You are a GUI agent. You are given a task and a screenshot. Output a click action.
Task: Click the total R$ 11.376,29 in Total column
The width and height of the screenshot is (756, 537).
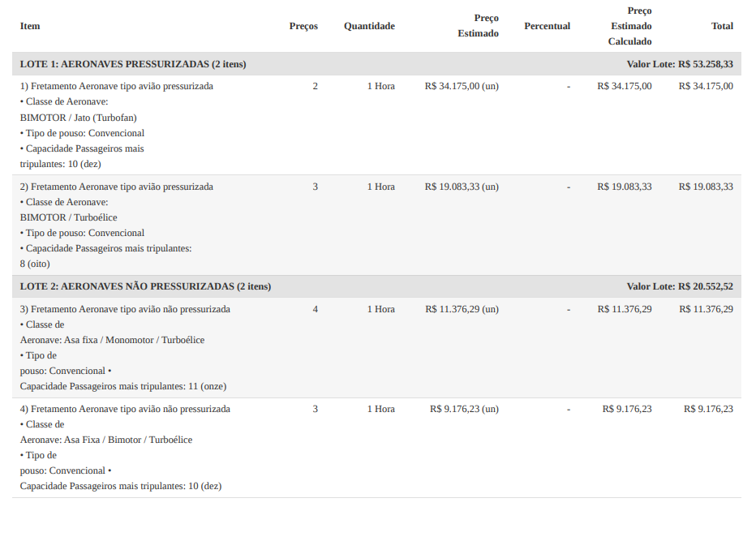coord(706,309)
